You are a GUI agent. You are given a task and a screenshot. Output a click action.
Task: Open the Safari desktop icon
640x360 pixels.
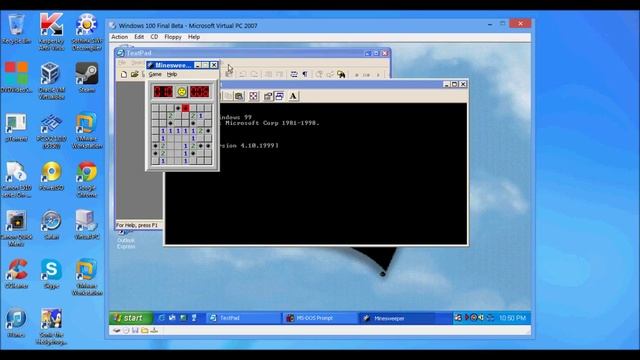coord(51,224)
